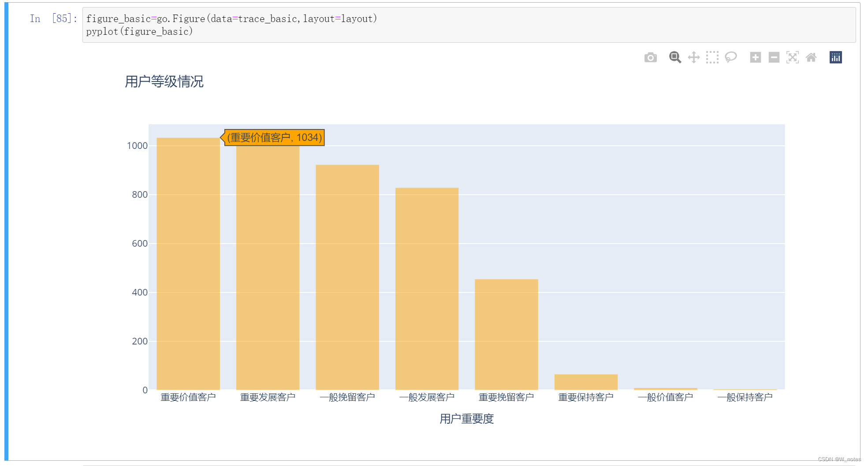Click the Zoom in plus icon
Image resolution: width=868 pixels, height=466 pixels.
point(755,57)
